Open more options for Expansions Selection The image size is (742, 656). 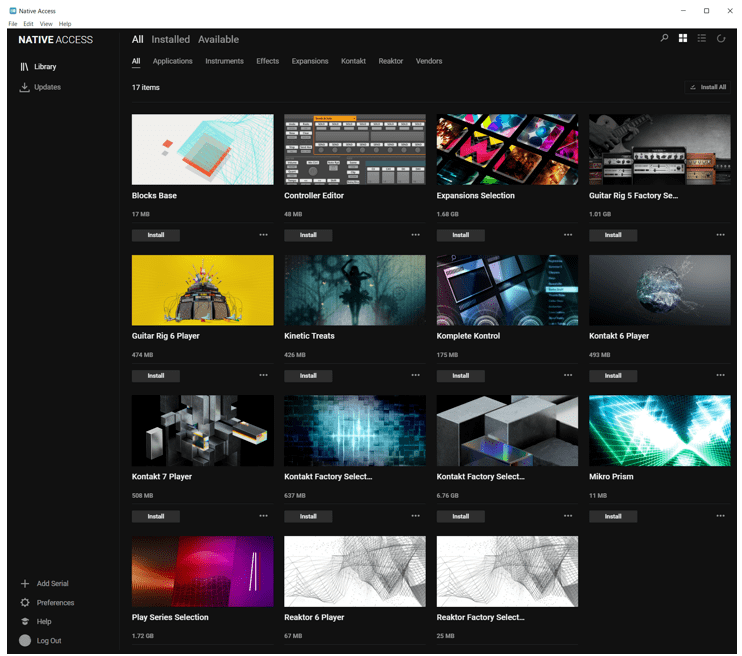tap(568, 235)
